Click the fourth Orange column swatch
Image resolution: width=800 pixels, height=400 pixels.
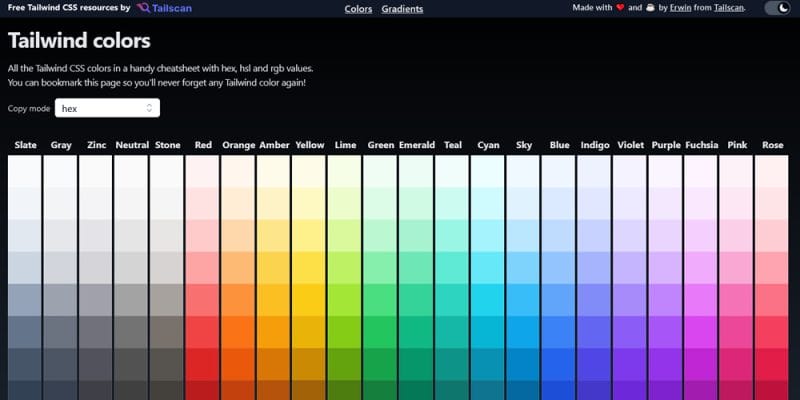point(238,267)
